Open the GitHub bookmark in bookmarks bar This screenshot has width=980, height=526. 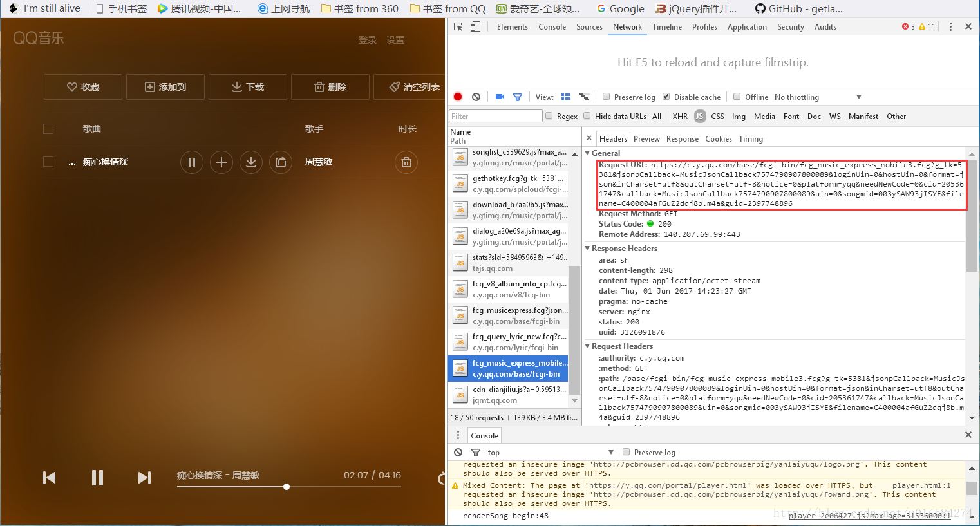(799, 8)
